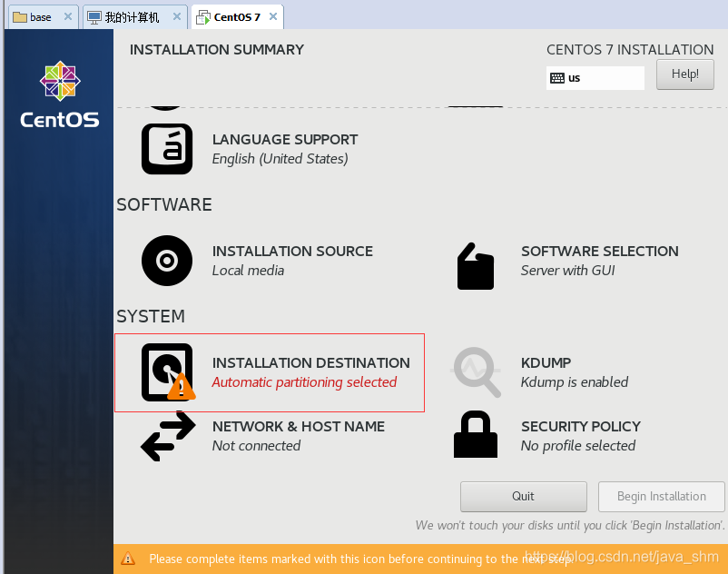Image resolution: width=728 pixels, height=574 pixels.
Task: Open NETWORK & HOST NAME settings
Action: tap(263, 436)
